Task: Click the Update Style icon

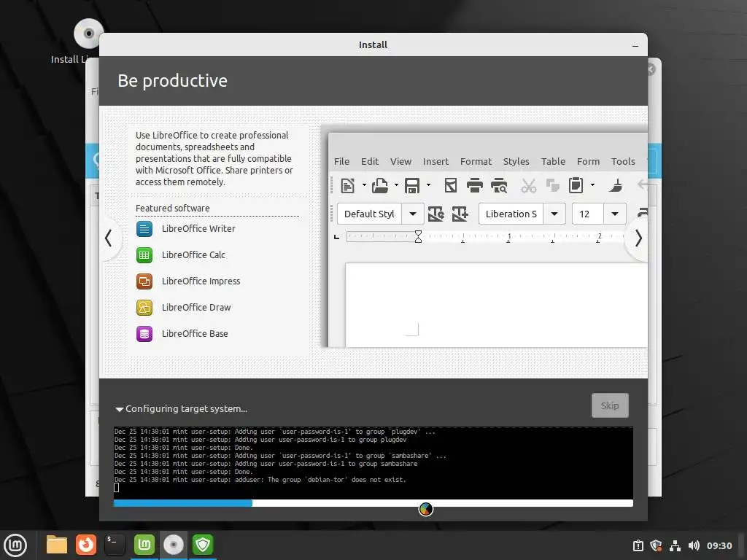Action: (x=436, y=214)
